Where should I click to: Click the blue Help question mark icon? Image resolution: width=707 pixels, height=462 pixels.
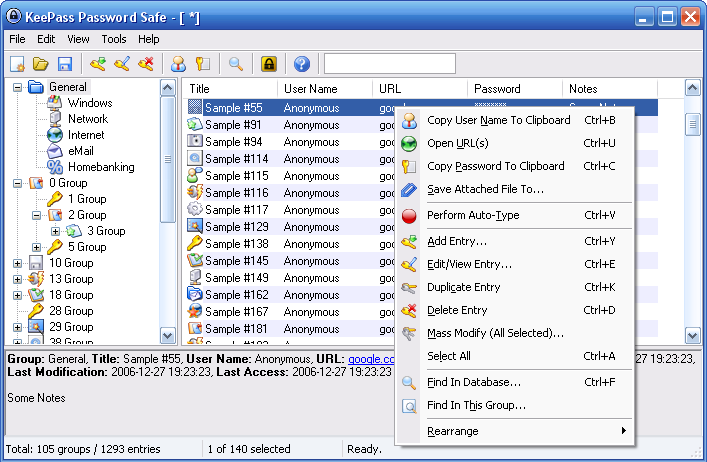(301, 64)
